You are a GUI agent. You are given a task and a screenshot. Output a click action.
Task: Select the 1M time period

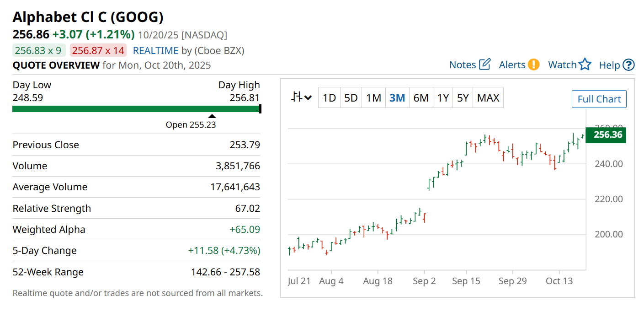click(x=373, y=98)
